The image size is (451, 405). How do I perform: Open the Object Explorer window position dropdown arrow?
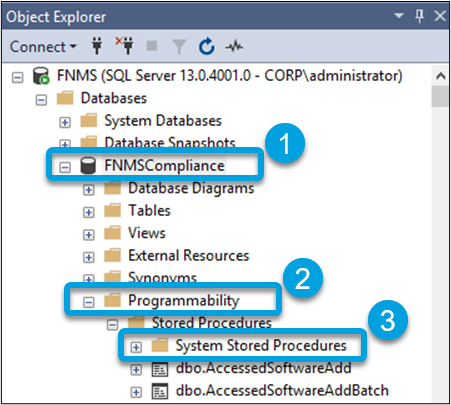click(x=399, y=16)
